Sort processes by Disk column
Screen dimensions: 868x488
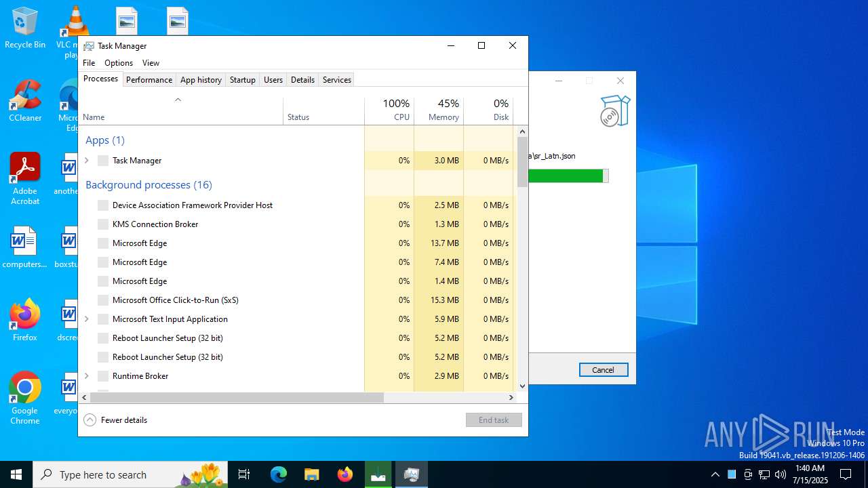pyautogui.click(x=488, y=111)
